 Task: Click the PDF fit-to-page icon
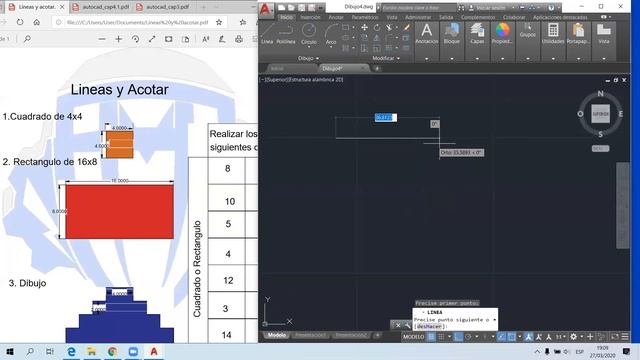click(169, 39)
